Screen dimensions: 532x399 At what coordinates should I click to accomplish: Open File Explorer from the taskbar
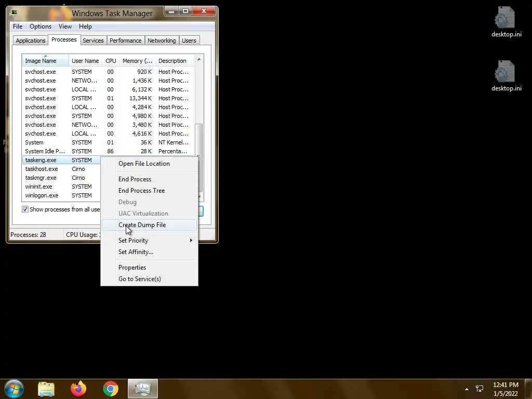pyautogui.click(x=46, y=389)
